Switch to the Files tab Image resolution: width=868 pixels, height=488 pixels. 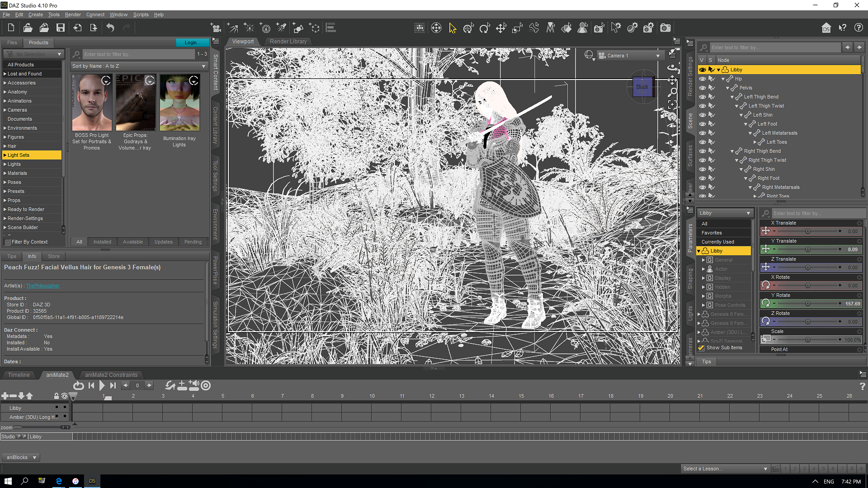click(12, 42)
